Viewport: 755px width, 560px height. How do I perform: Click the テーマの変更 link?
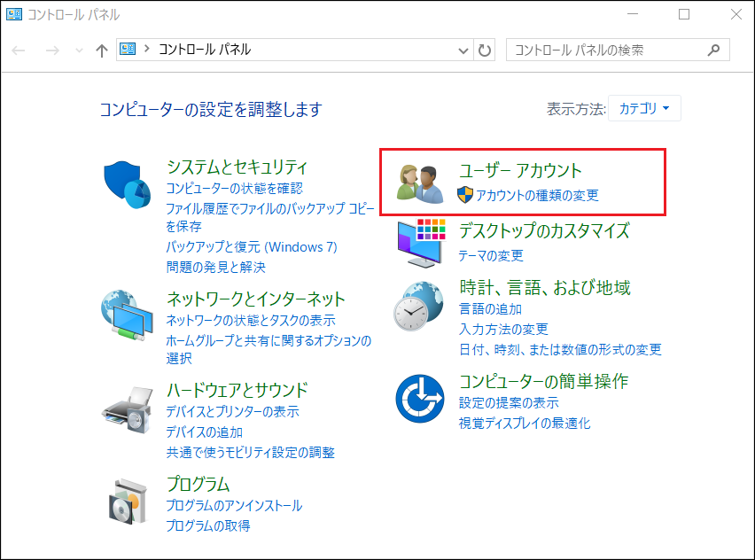491,255
